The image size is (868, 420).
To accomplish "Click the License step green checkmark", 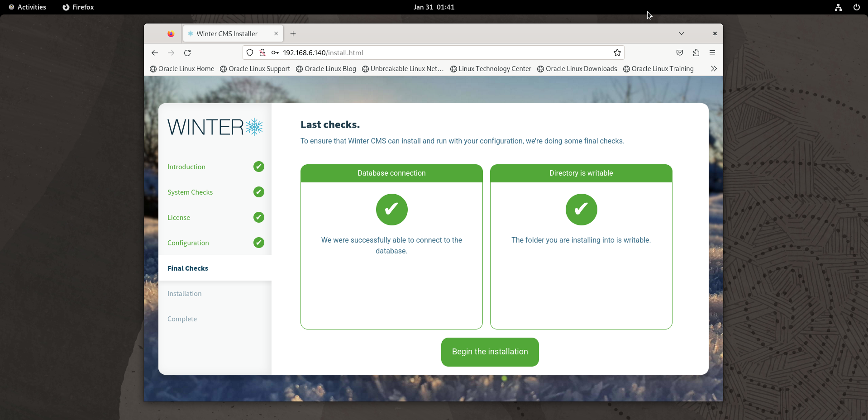I will [x=259, y=218].
